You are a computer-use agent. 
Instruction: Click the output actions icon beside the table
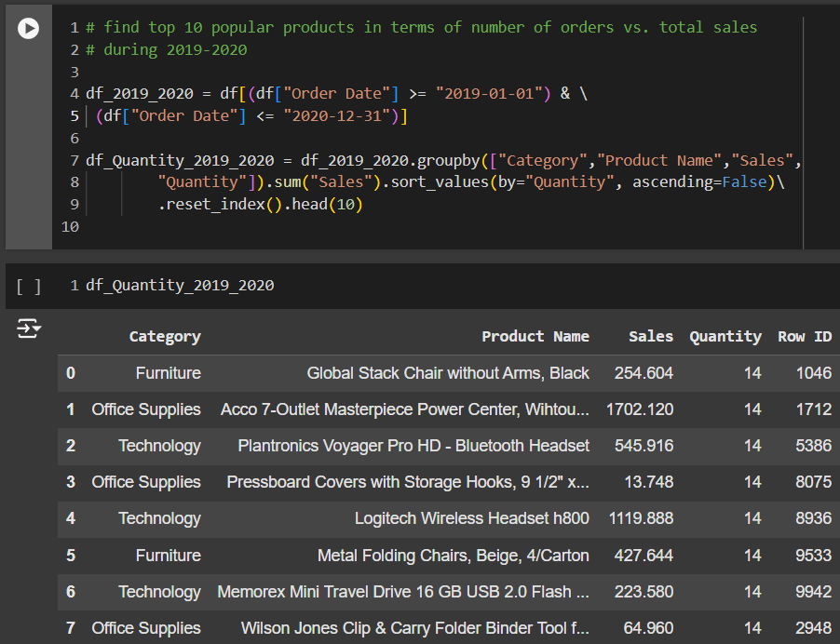tap(29, 329)
